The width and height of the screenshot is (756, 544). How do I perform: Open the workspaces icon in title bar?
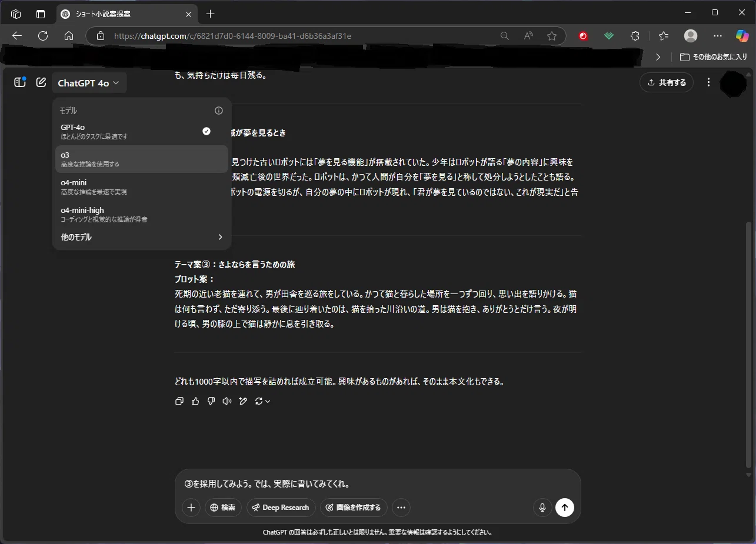pos(16,14)
